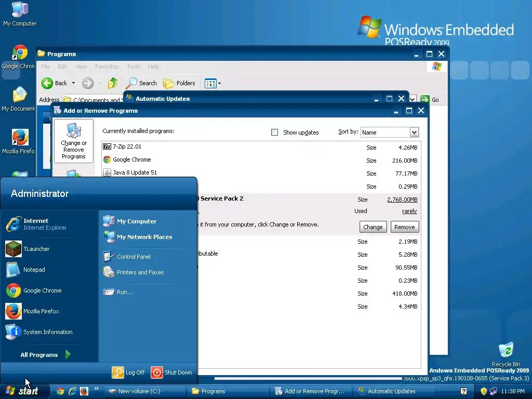Viewport: 532px width, 399px height.
Task: Click the Remove button for the selected program
Action: pyautogui.click(x=404, y=227)
